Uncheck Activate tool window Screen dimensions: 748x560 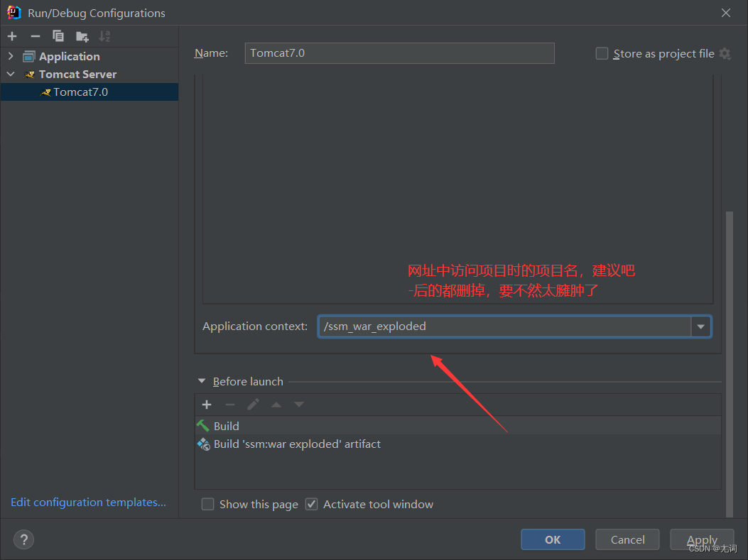click(x=312, y=504)
